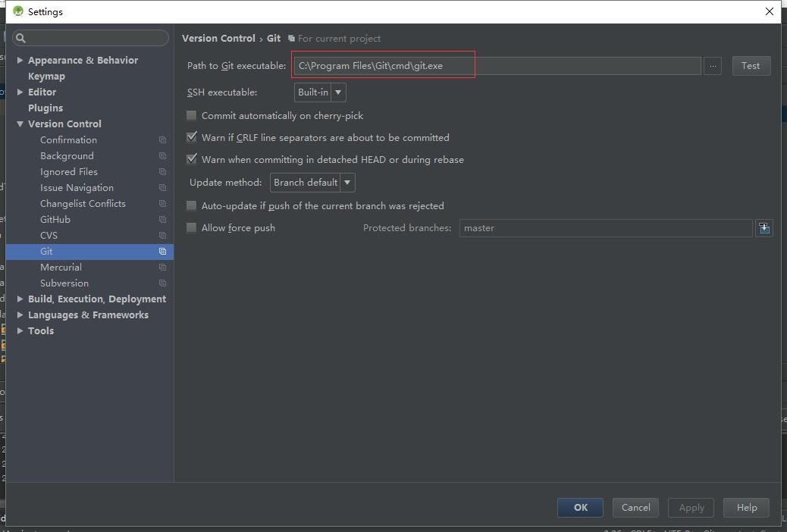Click the expand icon for Protected branches field
787x532 pixels.
tap(764, 228)
